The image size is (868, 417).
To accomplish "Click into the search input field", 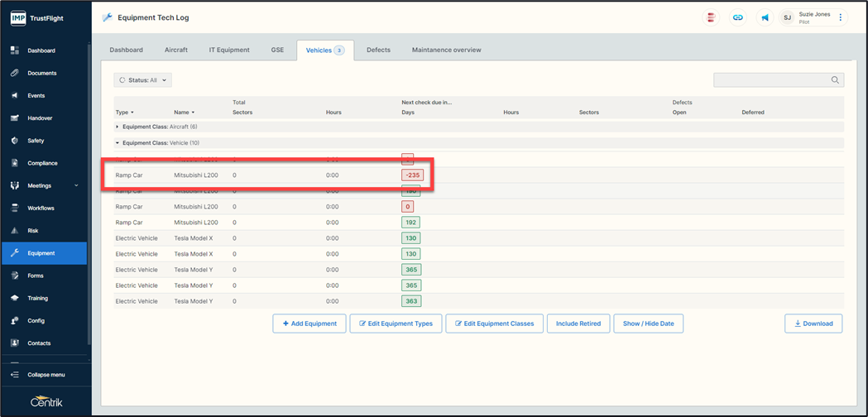I will (771, 80).
